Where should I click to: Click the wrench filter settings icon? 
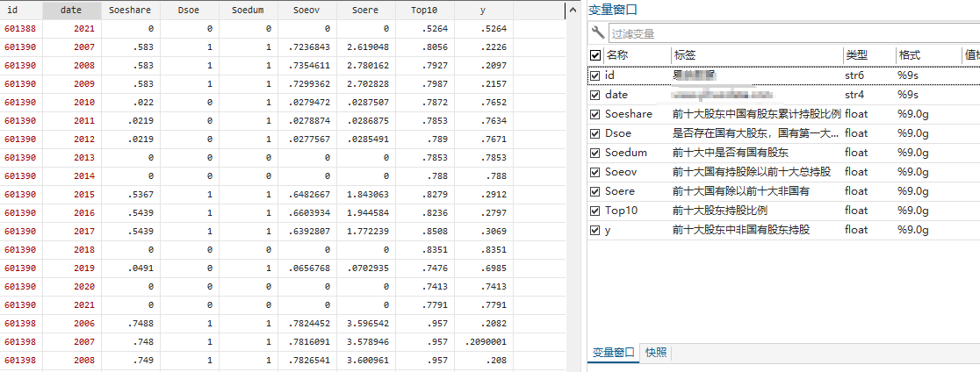coord(598,33)
